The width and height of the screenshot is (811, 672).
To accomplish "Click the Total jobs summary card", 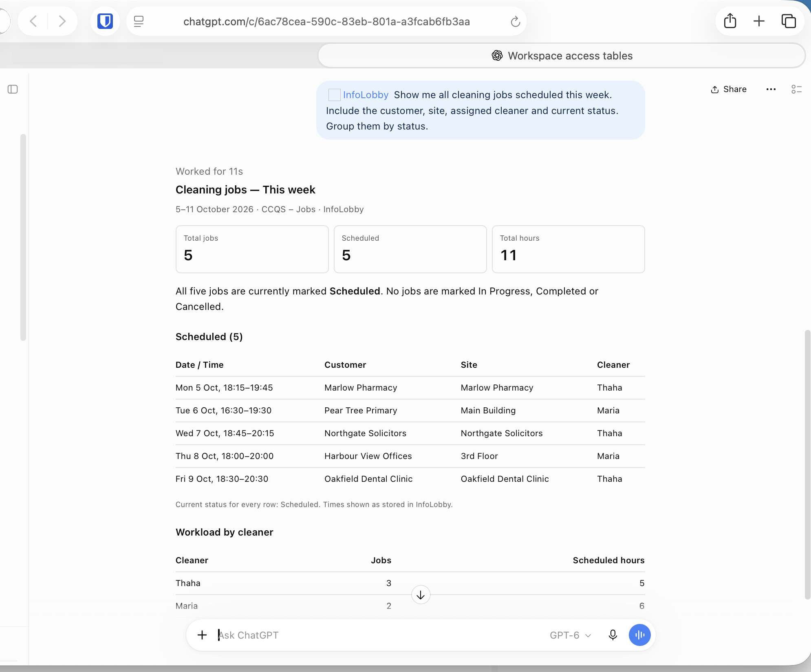I will click(x=252, y=249).
